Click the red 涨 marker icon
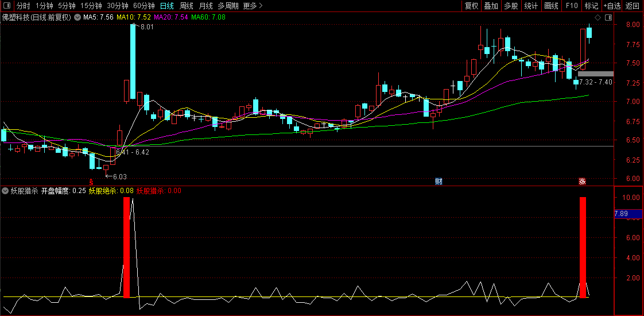The height and width of the screenshot is (316, 644). 582,182
